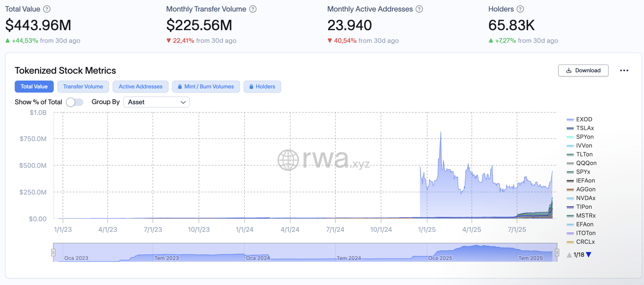The height and width of the screenshot is (285, 644).
Task: Toggle Show % of Total switch
Action: [74, 102]
